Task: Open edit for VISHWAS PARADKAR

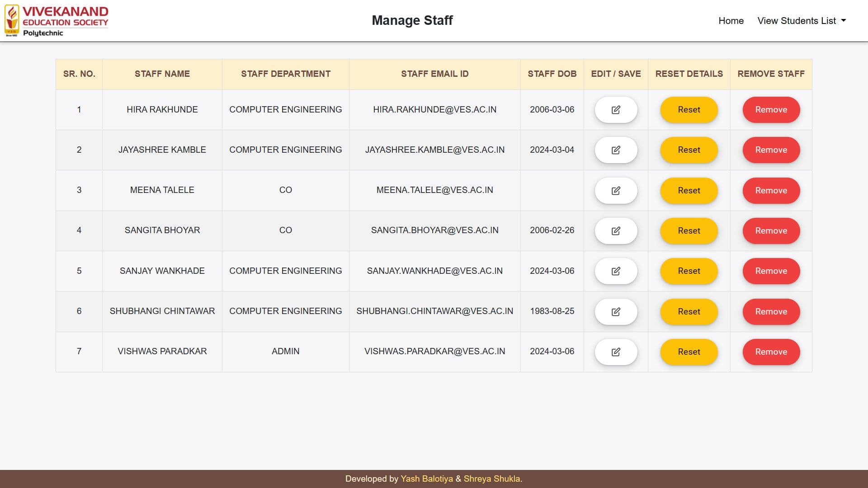Action: tap(616, 352)
